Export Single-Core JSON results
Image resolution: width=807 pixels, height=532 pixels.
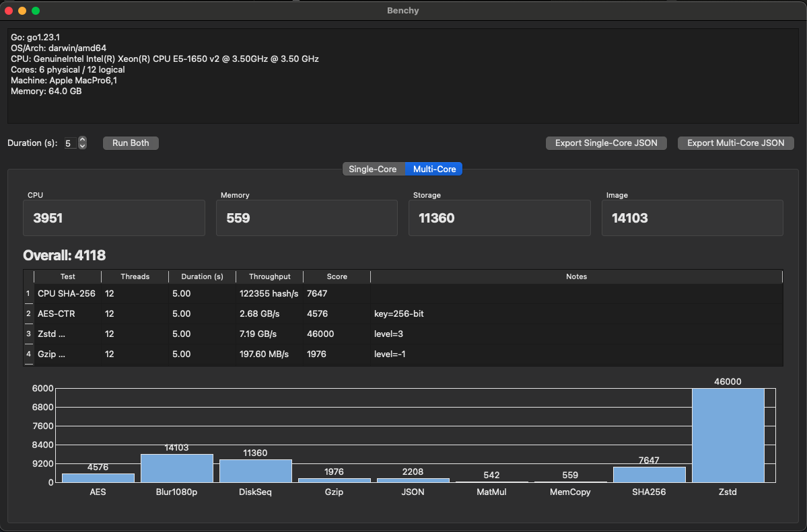606,143
